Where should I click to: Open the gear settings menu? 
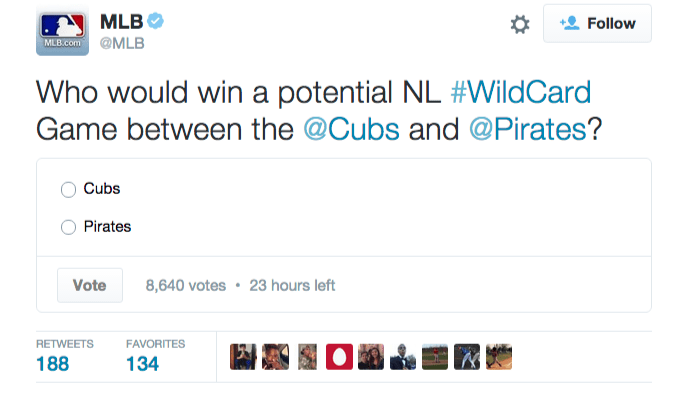(x=520, y=24)
